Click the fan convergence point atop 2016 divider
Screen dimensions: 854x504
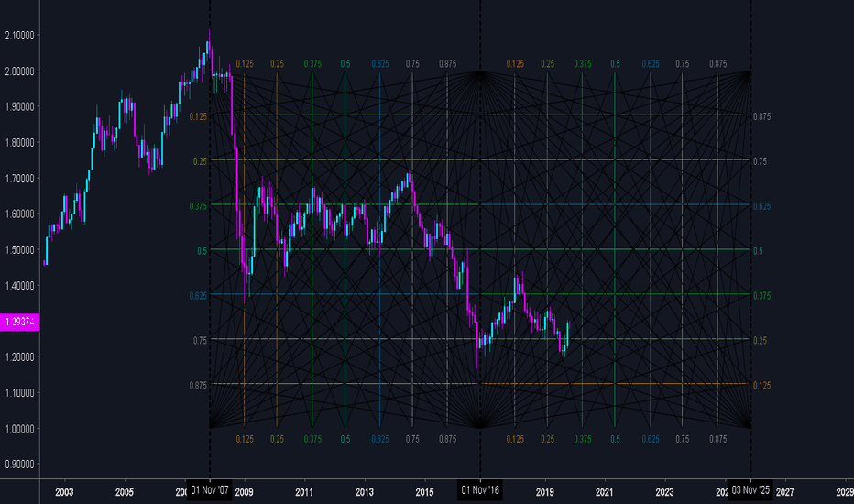(480, 73)
